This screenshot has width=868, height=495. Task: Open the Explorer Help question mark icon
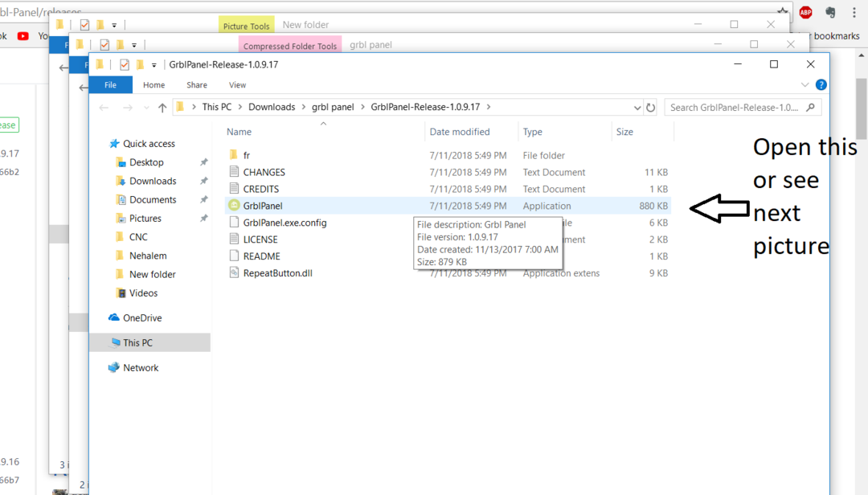coord(821,85)
